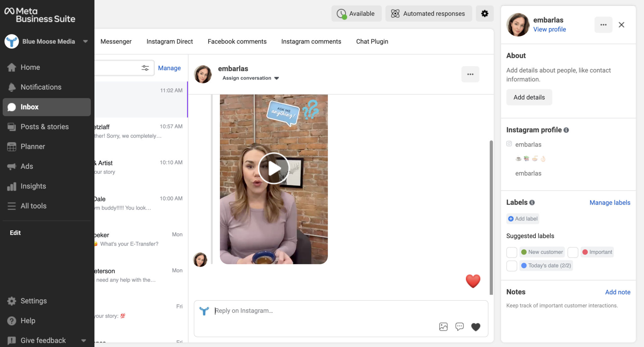Switch to Facebook comments tab

pos(237,42)
